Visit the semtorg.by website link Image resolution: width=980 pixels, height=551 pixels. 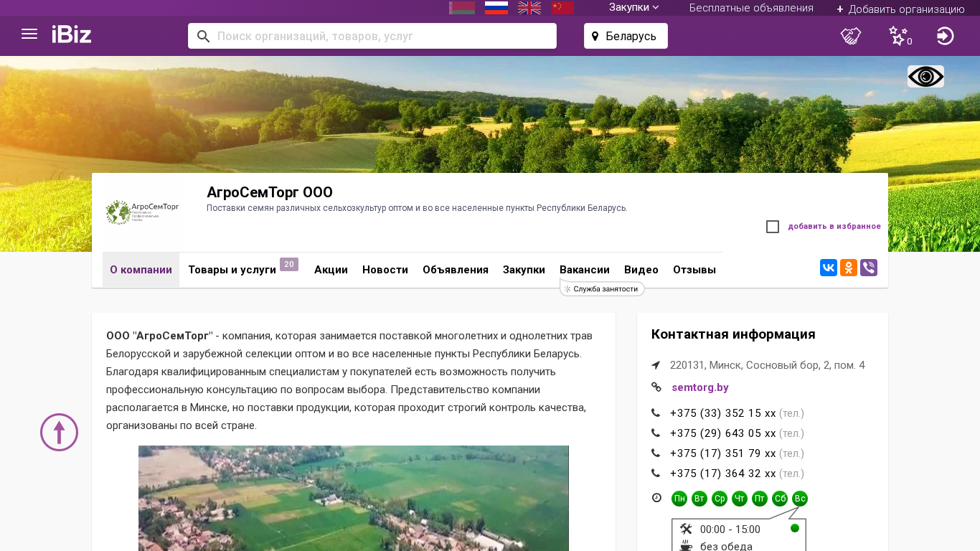(x=700, y=387)
